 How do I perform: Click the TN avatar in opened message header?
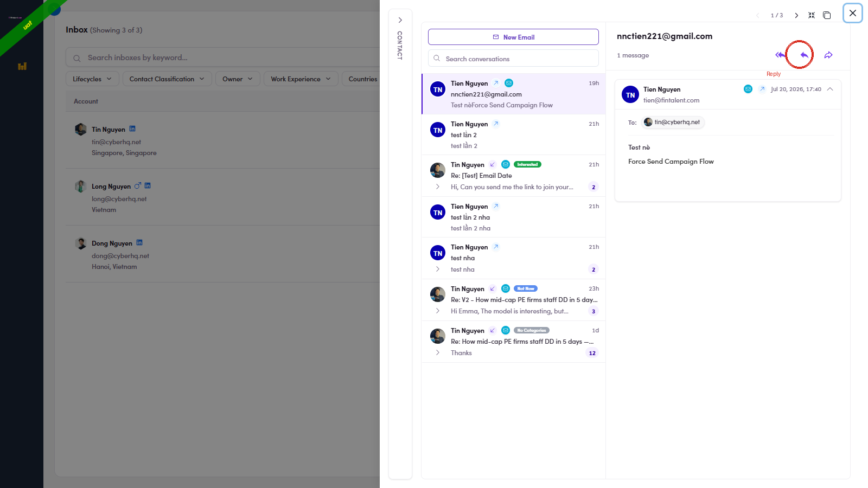[x=630, y=94]
